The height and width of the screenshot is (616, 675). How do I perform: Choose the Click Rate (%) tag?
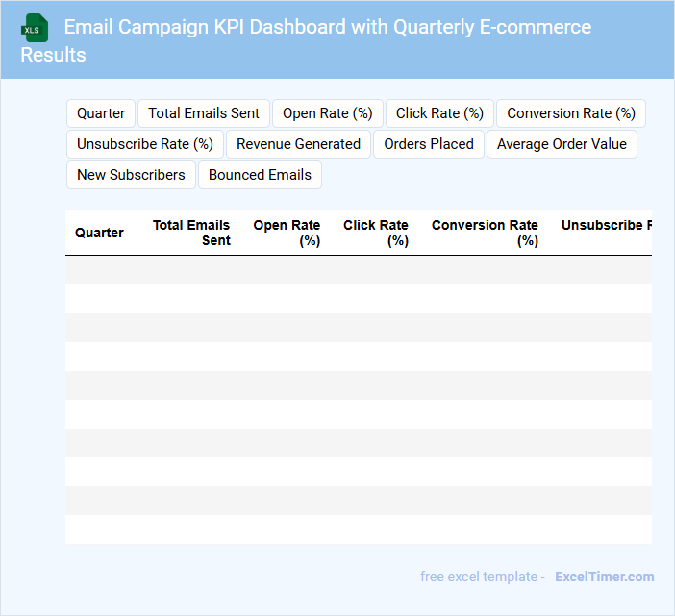[x=439, y=113]
